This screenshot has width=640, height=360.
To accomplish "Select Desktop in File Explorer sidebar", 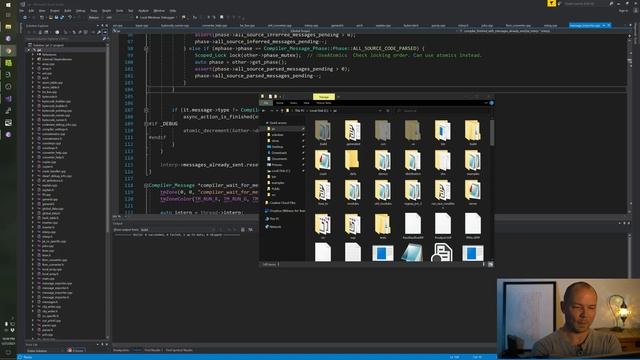I will [277, 147].
